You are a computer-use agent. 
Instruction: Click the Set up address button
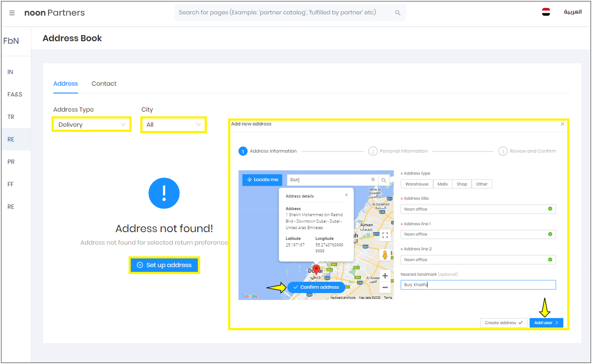tap(164, 265)
